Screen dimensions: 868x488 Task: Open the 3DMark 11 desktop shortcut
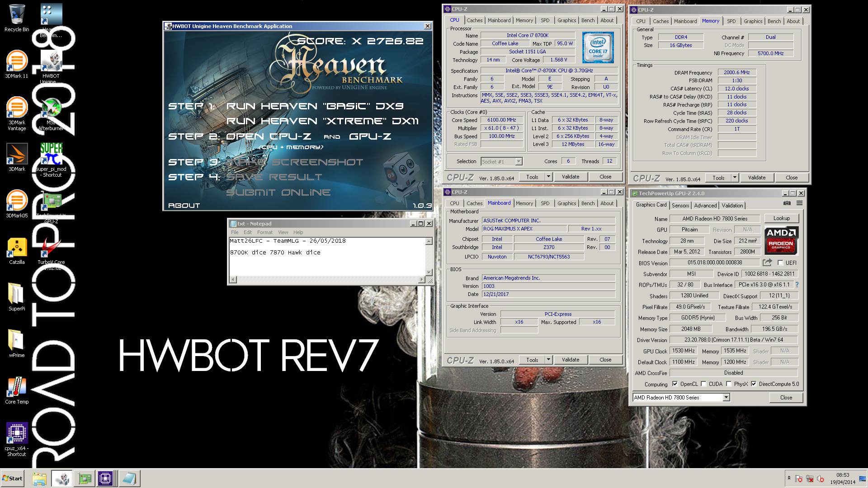point(17,64)
